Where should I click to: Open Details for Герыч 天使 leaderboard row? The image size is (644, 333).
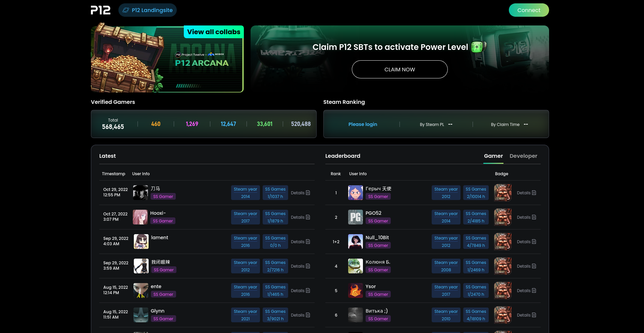click(527, 193)
